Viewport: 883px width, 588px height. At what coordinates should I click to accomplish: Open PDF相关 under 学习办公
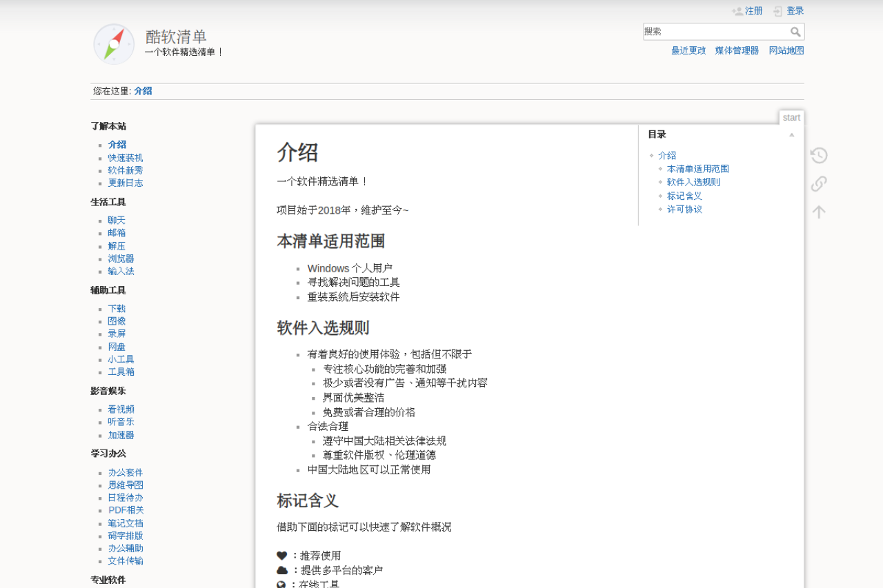tap(125, 510)
